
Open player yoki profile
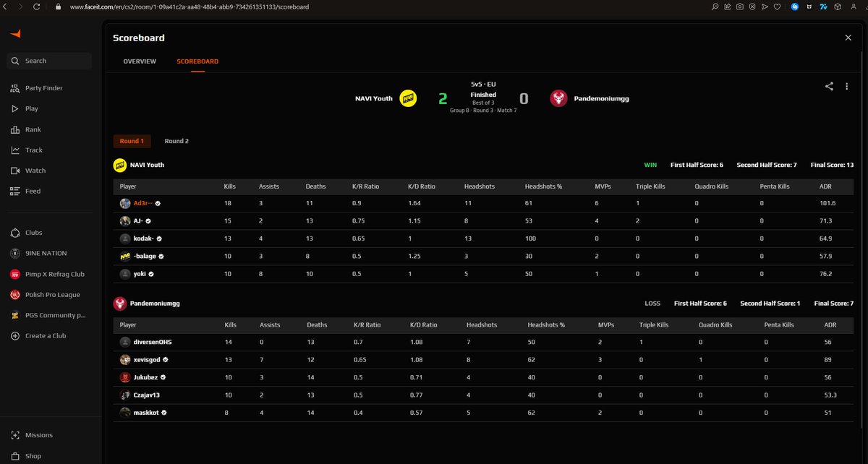tap(140, 274)
